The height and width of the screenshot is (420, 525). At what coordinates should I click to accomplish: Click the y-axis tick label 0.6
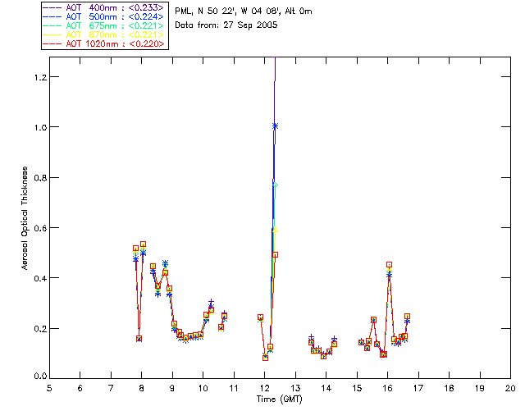40,228
